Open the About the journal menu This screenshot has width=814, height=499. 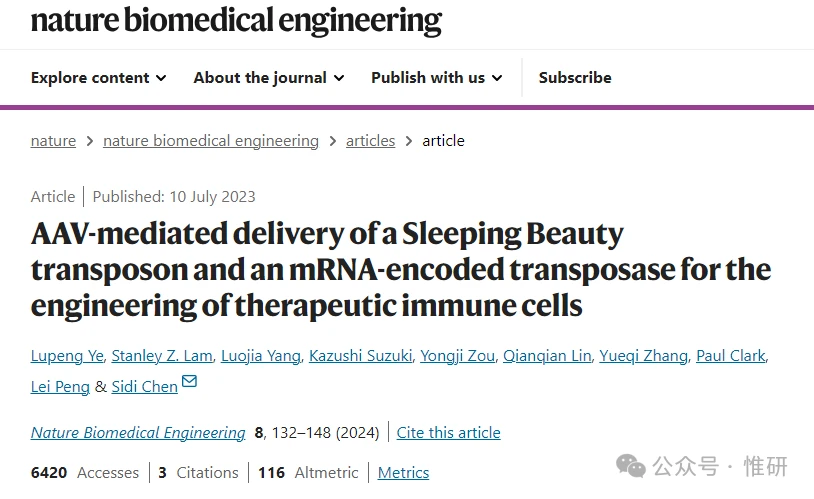coord(268,77)
